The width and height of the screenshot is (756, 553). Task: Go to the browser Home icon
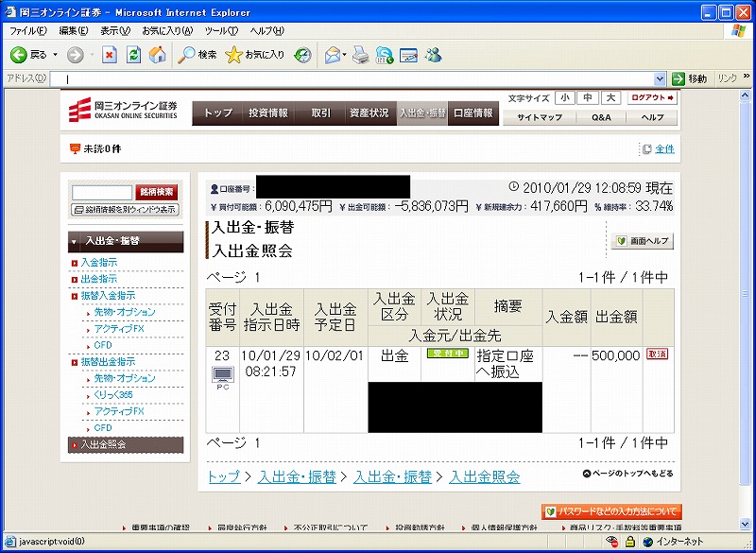click(157, 55)
